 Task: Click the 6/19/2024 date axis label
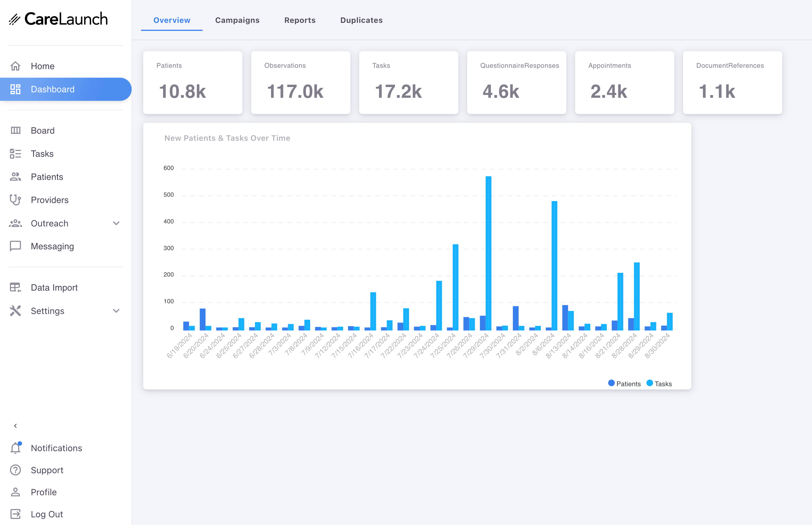(179, 346)
